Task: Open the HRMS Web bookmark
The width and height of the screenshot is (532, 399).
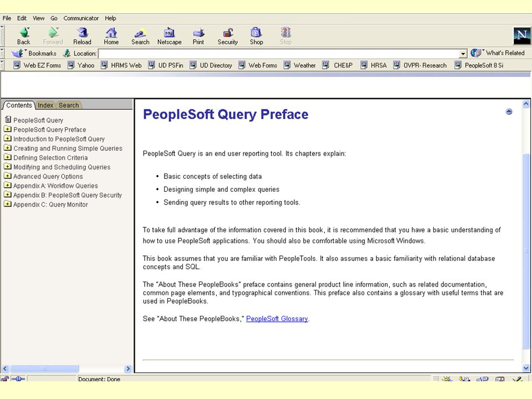Action: (x=121, y=65)
